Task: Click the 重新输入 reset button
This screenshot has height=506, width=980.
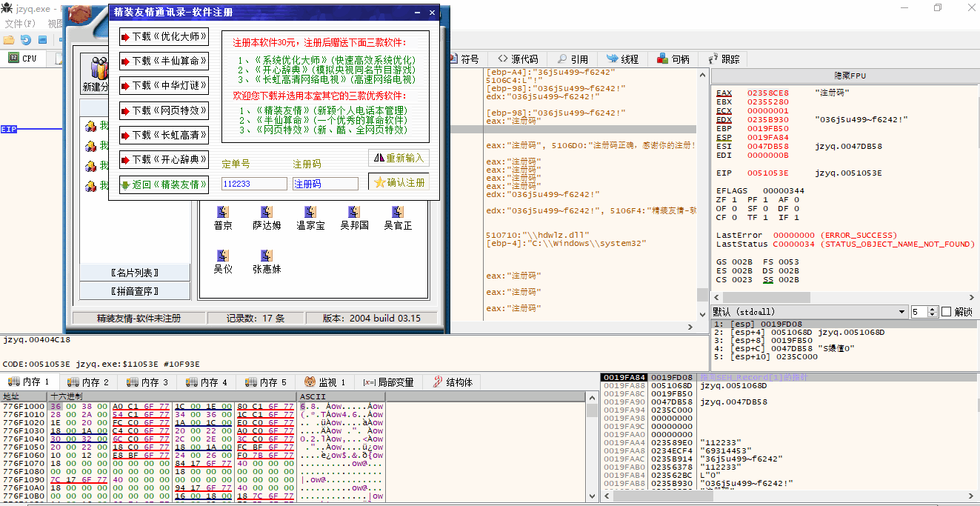Action: point(399,158)
